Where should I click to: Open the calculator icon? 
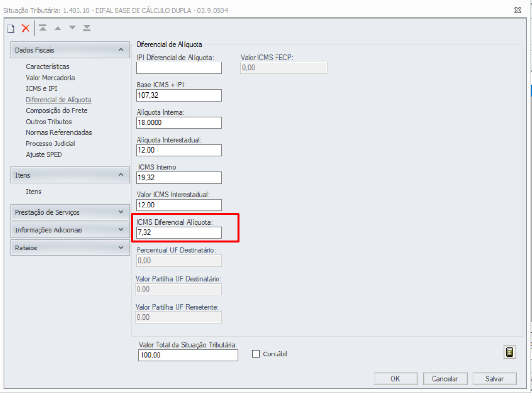pos(510,352)
